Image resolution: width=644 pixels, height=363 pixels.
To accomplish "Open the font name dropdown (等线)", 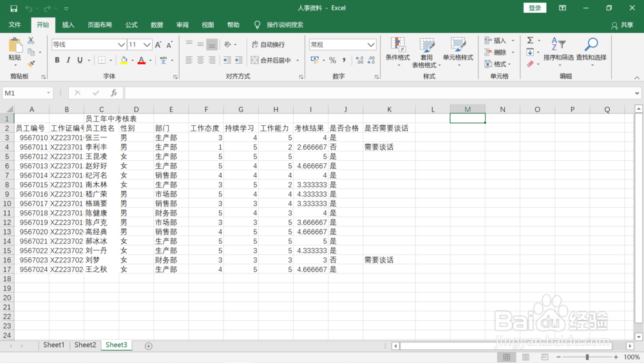I will (x=121, y=44).
